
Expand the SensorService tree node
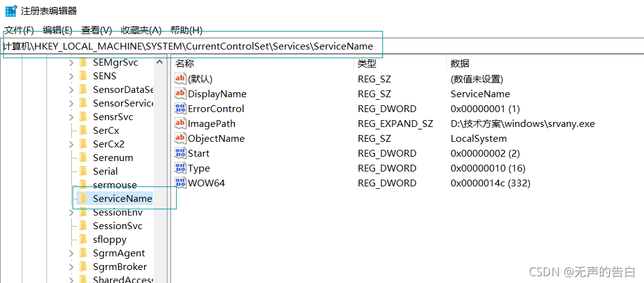(71, 103)
